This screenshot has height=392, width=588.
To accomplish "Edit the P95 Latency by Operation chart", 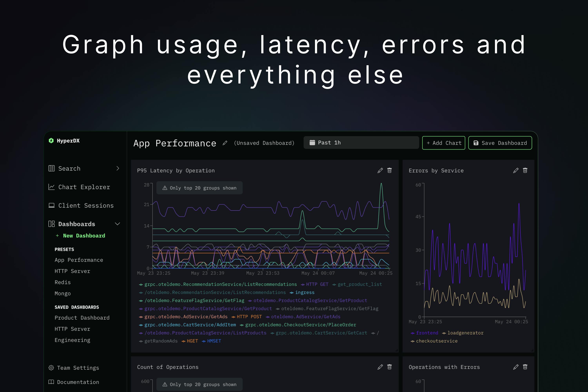I will click(380, 171).
